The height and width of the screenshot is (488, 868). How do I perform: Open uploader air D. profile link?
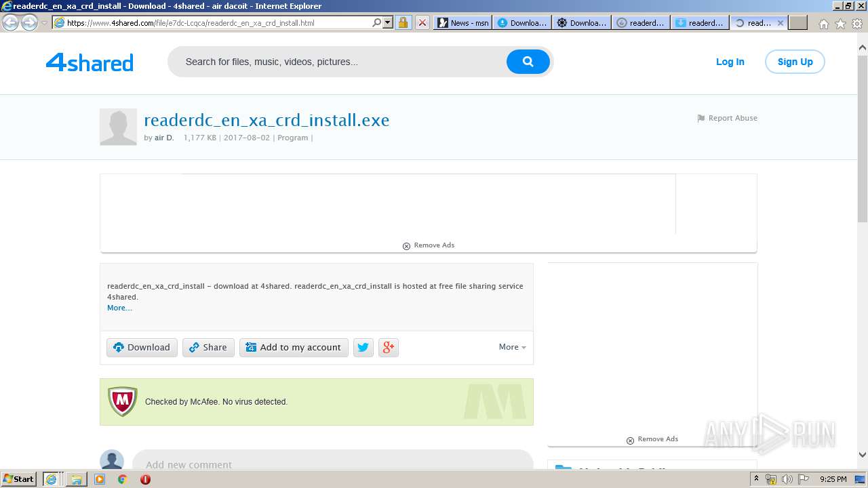164,138
